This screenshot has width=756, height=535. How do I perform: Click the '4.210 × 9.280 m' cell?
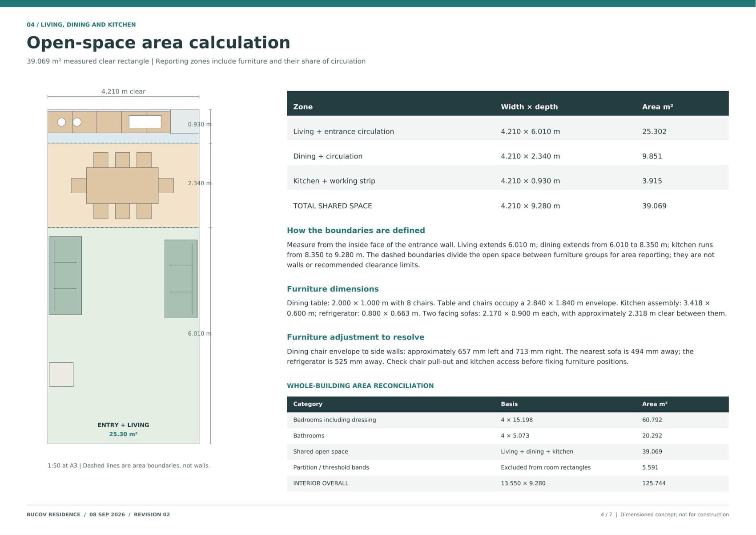(530, 206)
